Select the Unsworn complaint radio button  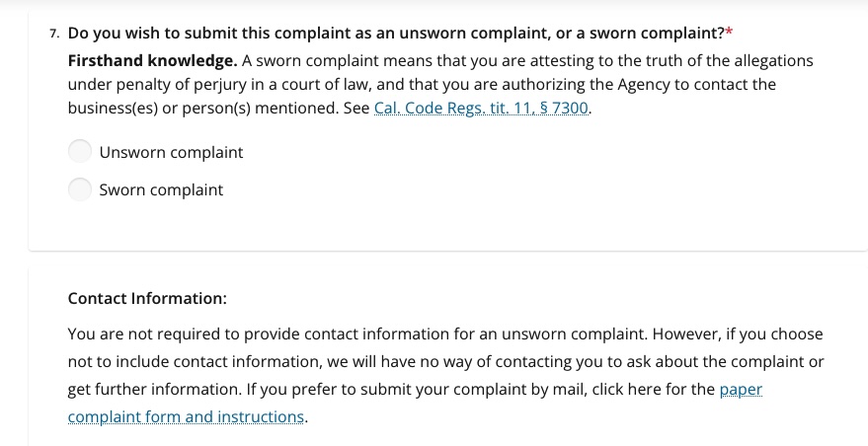(80, 152)
